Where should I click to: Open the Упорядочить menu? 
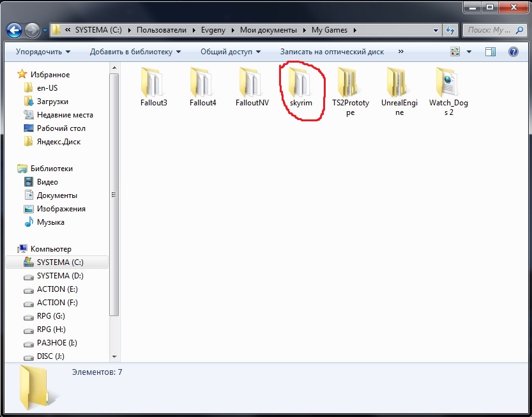[x=43, y=52]
